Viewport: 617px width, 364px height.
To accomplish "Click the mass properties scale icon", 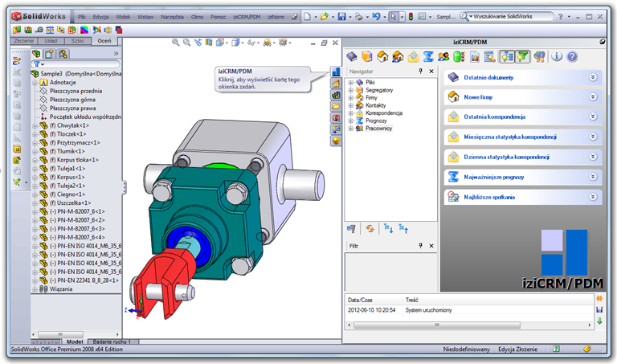I will 50,30.
